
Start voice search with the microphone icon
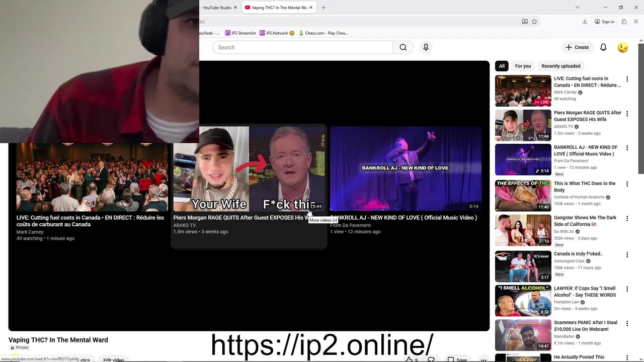click(x=426, y=47)
